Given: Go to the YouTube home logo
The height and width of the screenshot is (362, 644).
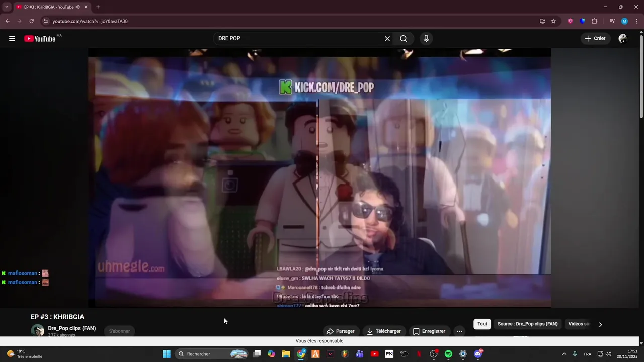Looking at the screenshot, I should pyautogui.click(x=40, y=39).
